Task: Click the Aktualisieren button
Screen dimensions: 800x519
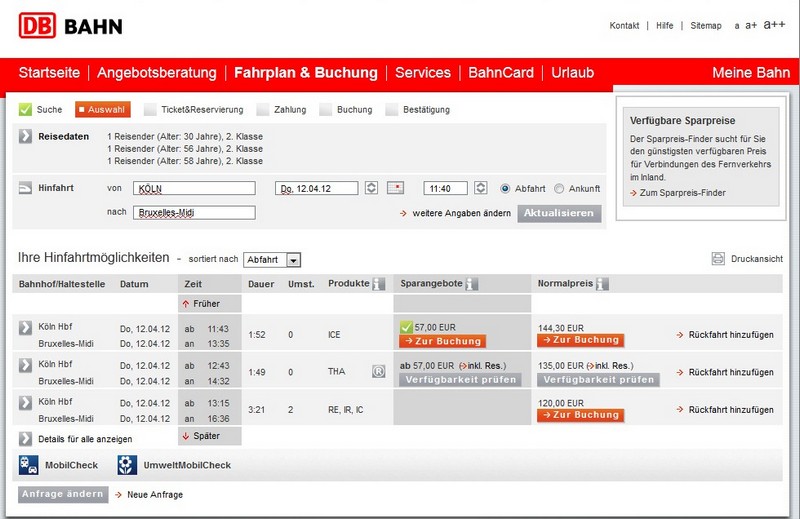Action: coord(559,213)
